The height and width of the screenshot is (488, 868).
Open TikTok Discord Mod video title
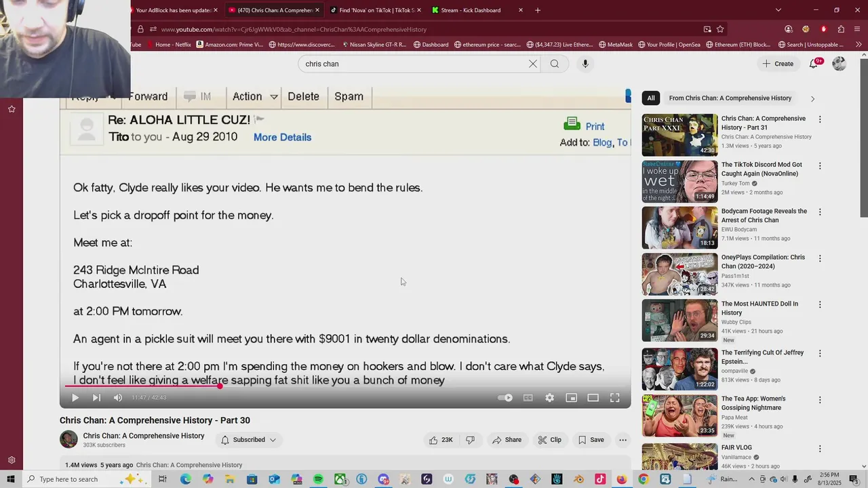coord(762,169)
